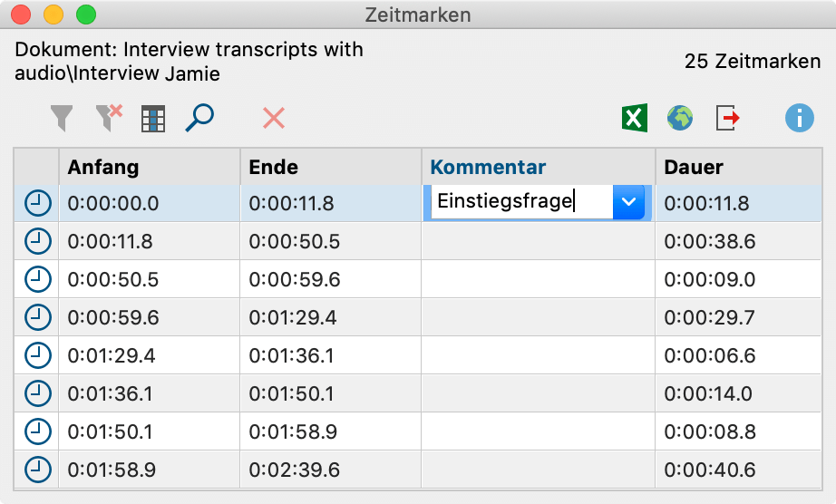
Task: Select Ende cell 0:00:59.6
Action: (331, 279)
